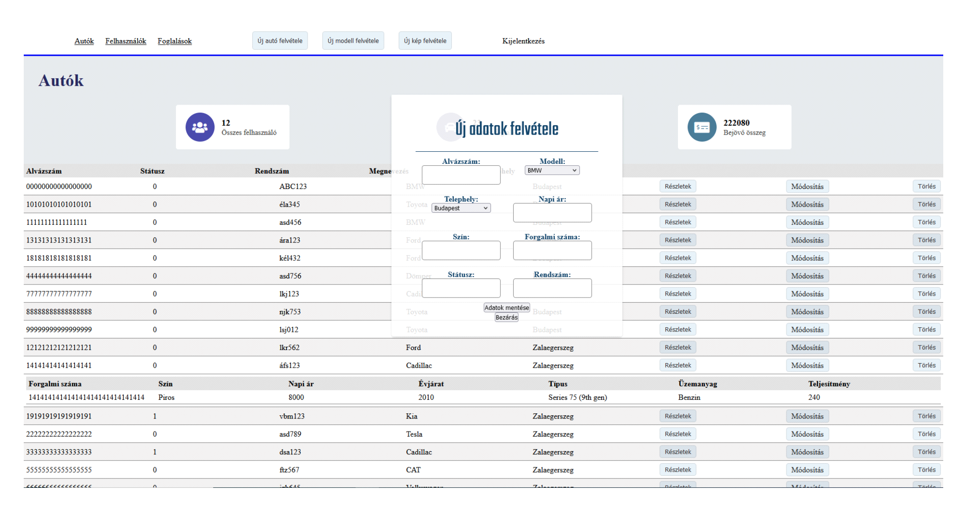This screenshot has height=513, width=980.
Task: Open Részletek for Ford lkr562
Action: coord(678,347)
